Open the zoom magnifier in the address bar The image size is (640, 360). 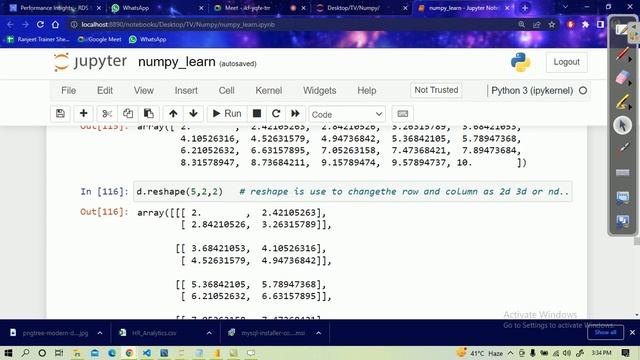[x=522, y=24]
